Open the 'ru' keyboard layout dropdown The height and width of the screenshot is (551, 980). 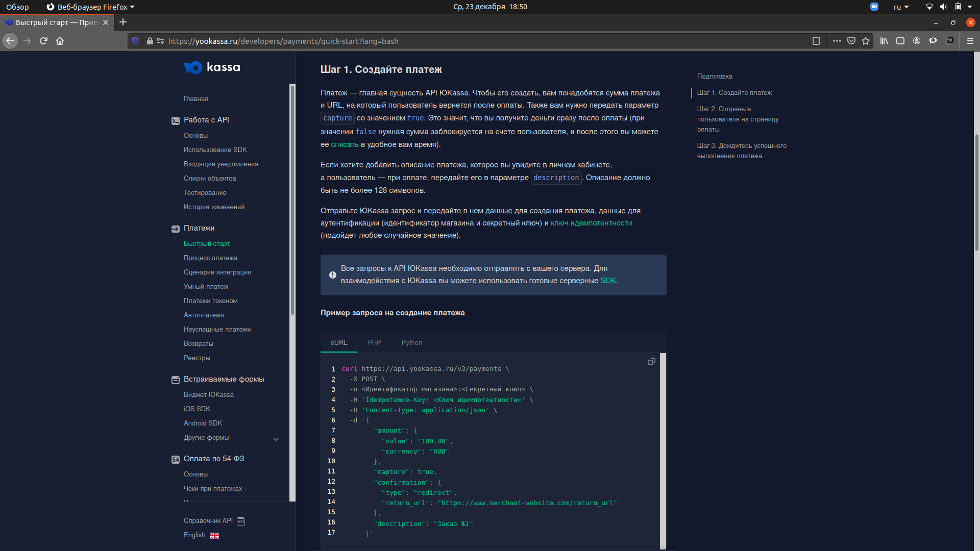pyautogui.click(x=901, y=7)
